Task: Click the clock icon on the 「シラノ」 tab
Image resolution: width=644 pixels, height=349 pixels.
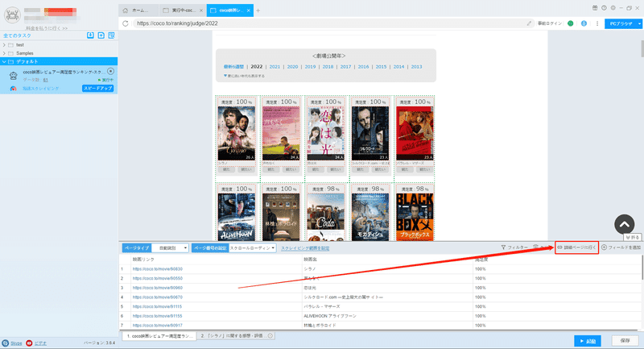Action: 270,336
